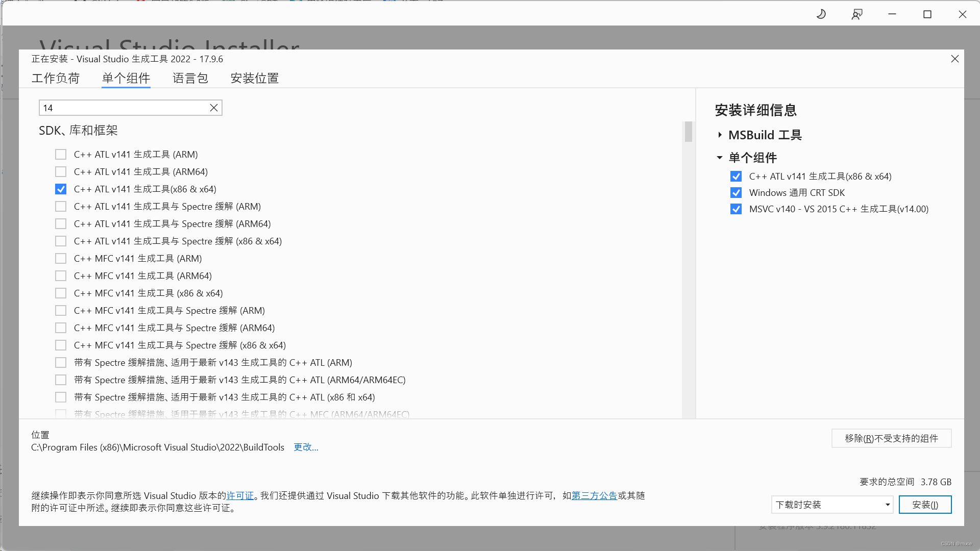Click the moon theme icon in title bar
Viewport: 980px width, 551px height.
[x=821, y=14]
